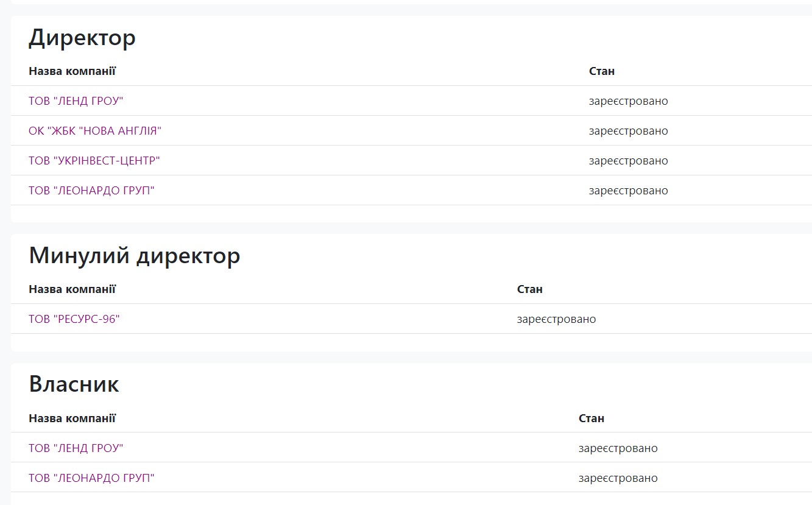Click status of ТОВ "ЛЕНД ГРОУ" under Власник
The image size is (812, 505).
(618, 448)
